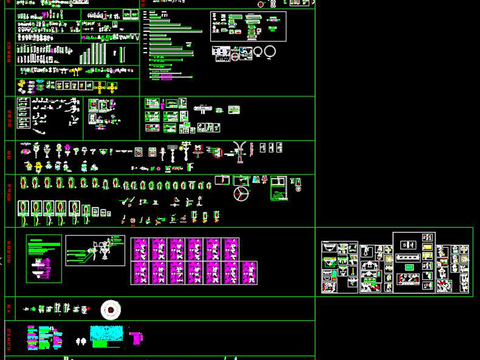480x360 pixels.
Task: Select the white-framed detail sheet at top right
Action: (x=248, y=26)
